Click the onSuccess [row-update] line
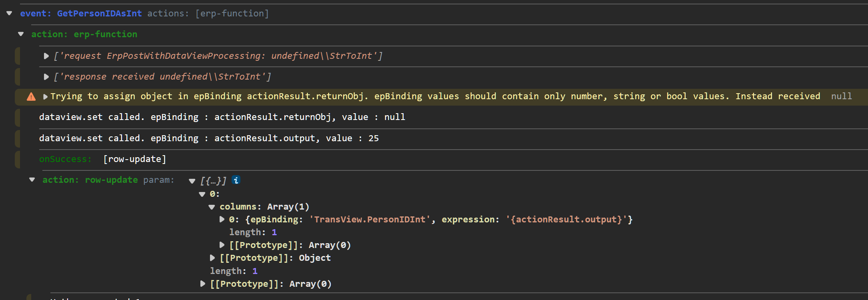This screenshot has width=868, height=300. tap(102, 159)
